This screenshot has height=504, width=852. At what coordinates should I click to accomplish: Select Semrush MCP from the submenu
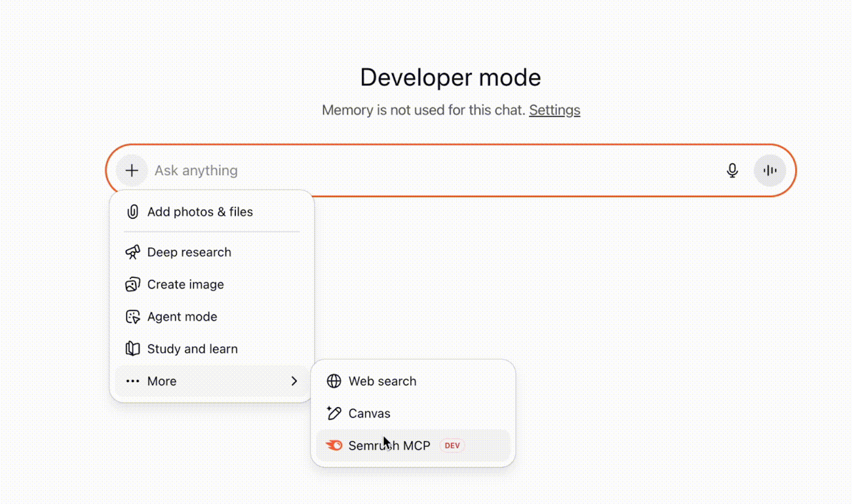click(389, 445)
